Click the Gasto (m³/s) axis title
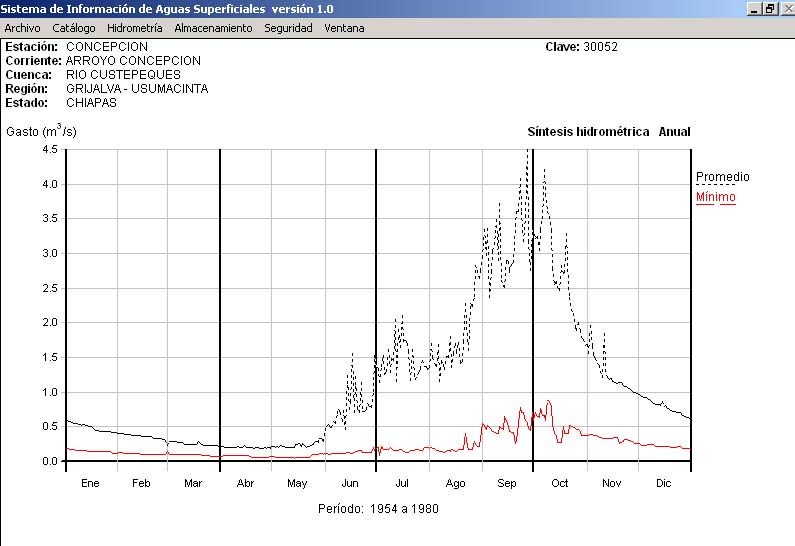Viewport: 795px width, 546px height. pos(41,131)
